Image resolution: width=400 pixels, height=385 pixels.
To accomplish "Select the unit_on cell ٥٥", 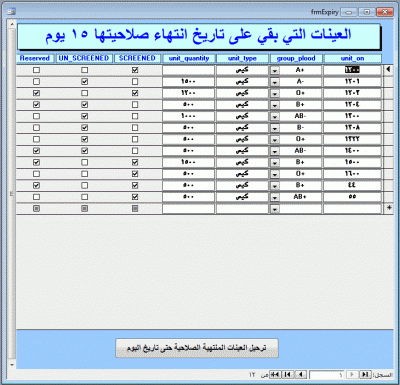I will pos(352,197).
